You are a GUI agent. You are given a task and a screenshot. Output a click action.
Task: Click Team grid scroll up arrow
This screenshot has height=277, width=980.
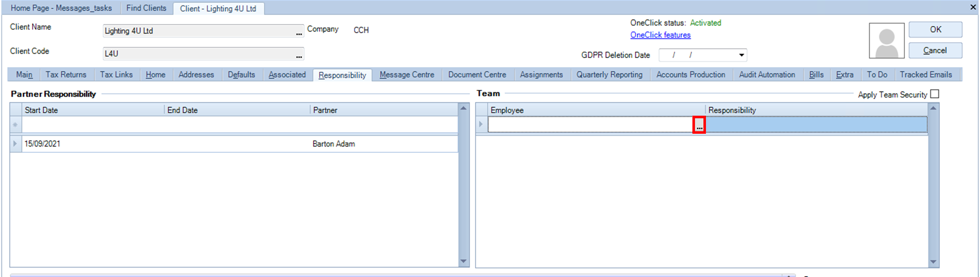933,108
